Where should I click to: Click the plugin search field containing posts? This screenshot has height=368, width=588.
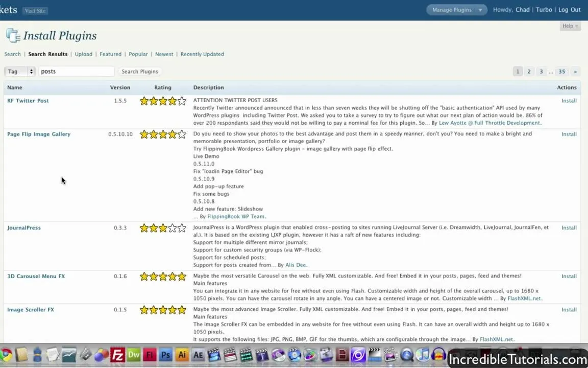click(77, 72)
